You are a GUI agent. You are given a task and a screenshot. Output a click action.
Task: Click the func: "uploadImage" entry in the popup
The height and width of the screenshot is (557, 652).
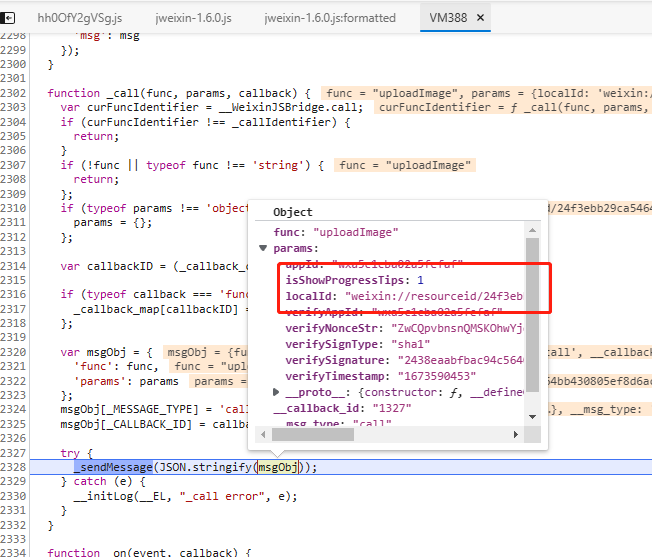[x=336, y=232]
